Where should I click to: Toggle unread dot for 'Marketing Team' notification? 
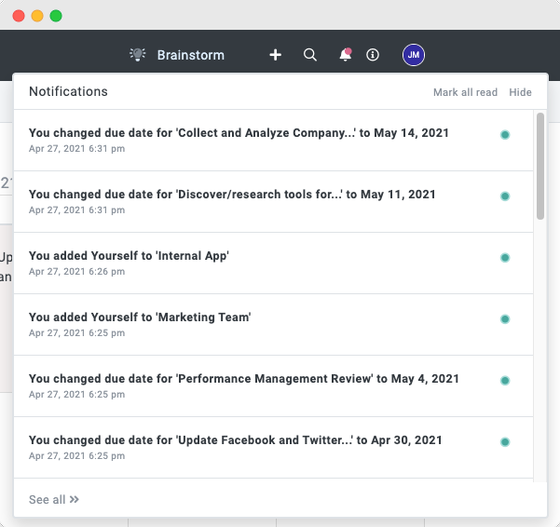505,319
